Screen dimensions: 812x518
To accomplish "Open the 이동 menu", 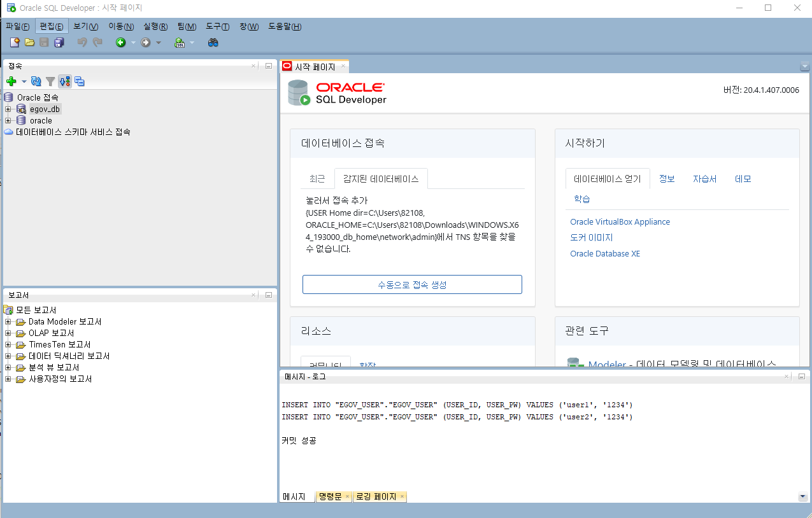I will coord(121,26).
